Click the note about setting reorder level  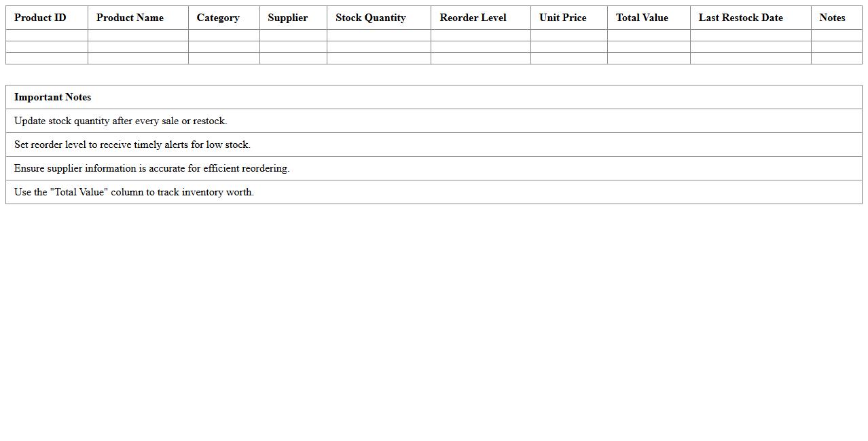click(132, 145)
